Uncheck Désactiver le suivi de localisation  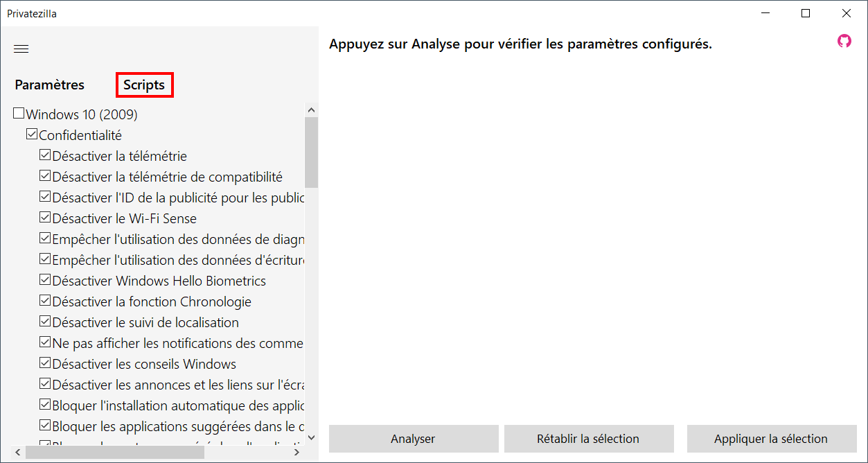pyautogui.click(x=45, y=321)
